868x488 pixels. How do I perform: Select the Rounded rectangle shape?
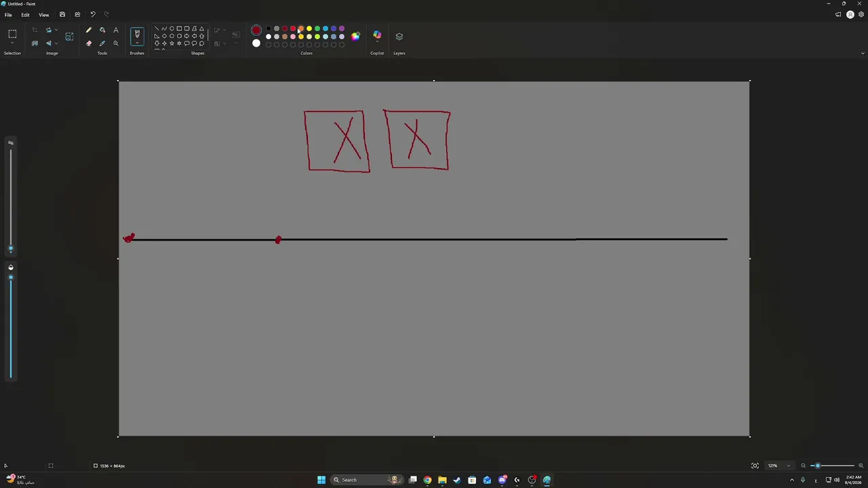(x=186, y=28)
